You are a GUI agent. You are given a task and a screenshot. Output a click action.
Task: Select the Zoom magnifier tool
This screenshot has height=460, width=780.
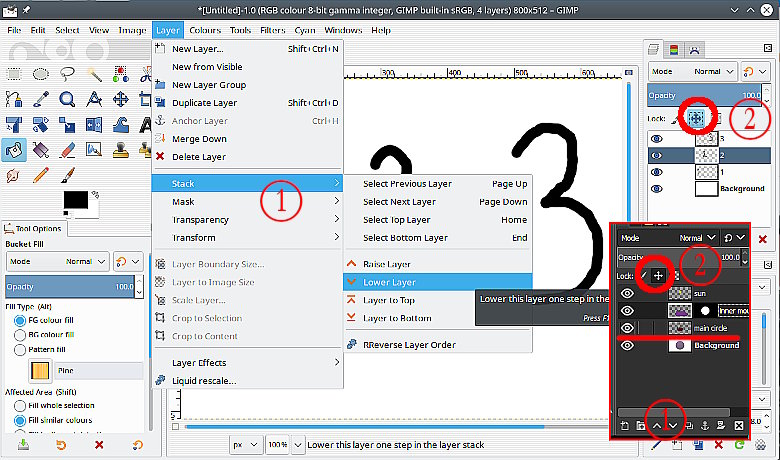coord(67,99)
